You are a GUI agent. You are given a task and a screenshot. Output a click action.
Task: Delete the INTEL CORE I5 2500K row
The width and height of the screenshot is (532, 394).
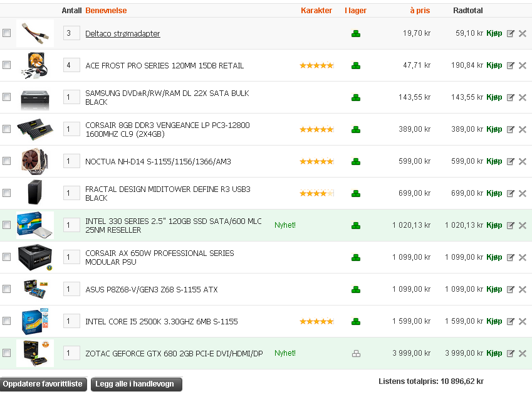point(523,321)
